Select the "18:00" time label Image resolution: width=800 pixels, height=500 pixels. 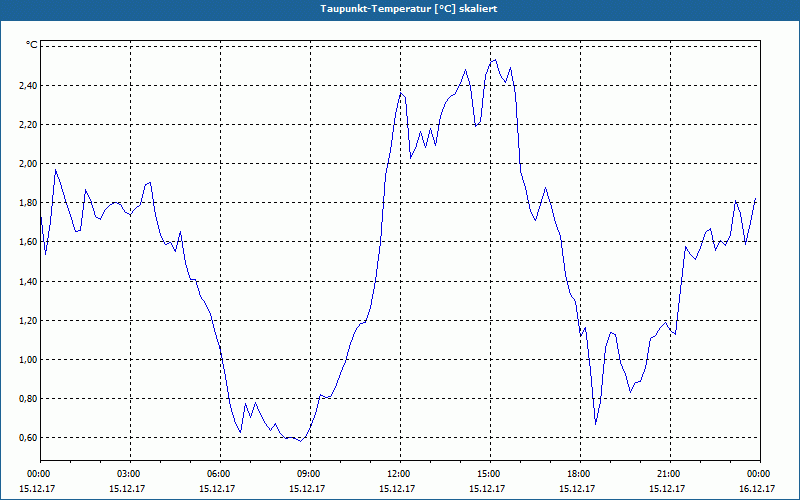pos(581,474)
